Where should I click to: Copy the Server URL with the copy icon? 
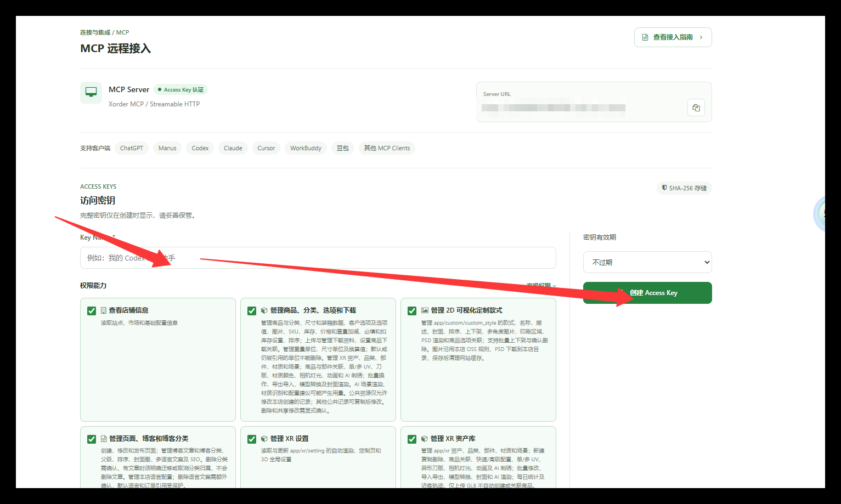pos(696,107)
